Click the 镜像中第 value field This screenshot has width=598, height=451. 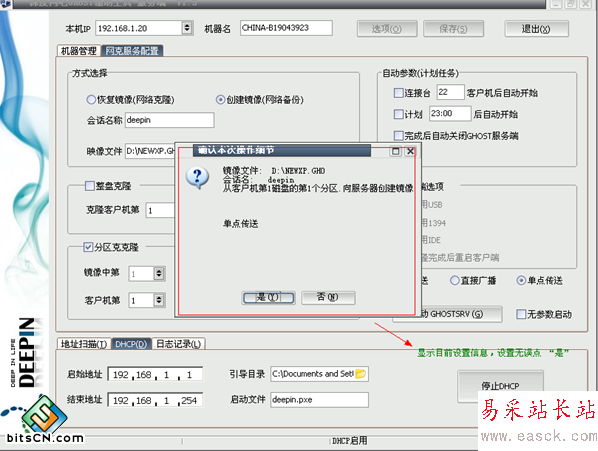click(141, 274)
